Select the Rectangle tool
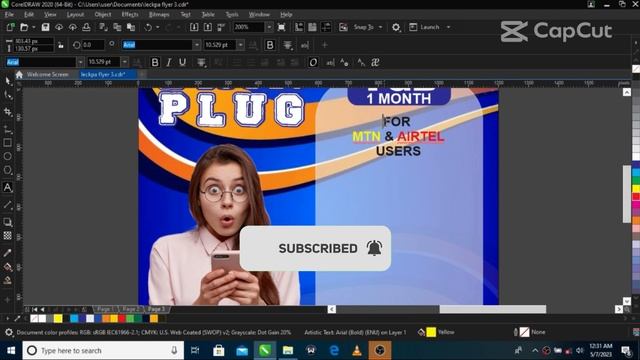Viewport: 640px width, 360px height. (7, 143)
